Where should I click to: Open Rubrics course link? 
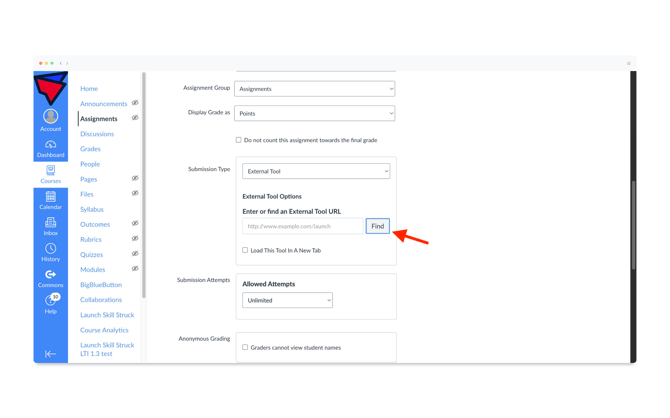pyautogui.click(x=91, y=239)
